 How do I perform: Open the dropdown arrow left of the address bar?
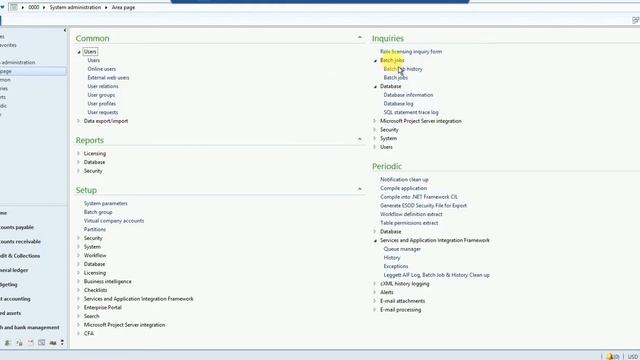[x=2, y=7]
